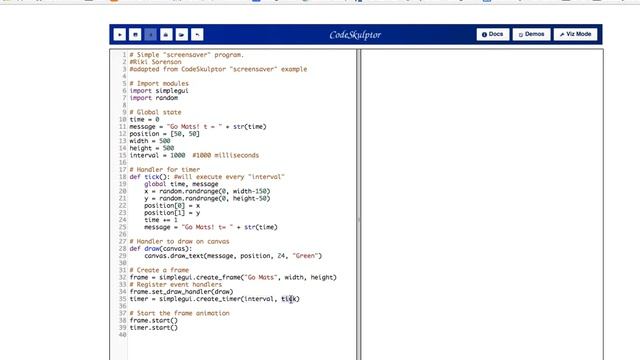
Task: Click the '# Register event handlers' comment
Action: point(176,284)
